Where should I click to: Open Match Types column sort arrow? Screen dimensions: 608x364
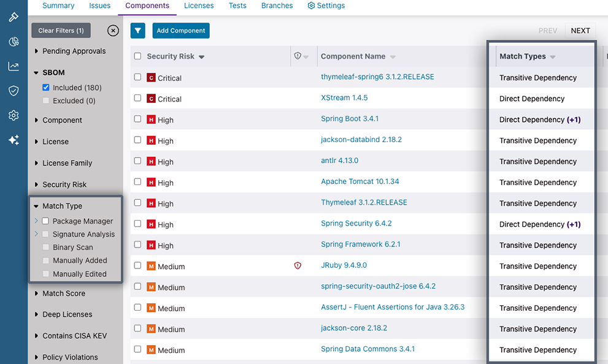click(x=553, y=57)
